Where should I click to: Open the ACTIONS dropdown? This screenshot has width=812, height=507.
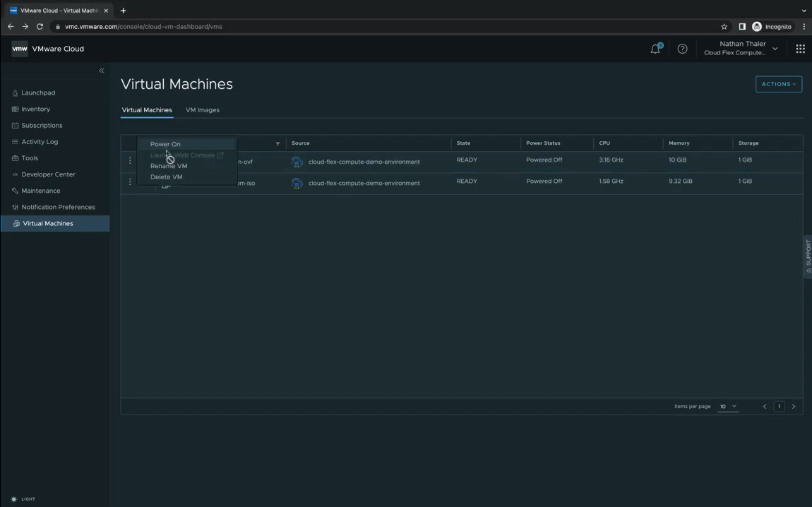(778, 84)
